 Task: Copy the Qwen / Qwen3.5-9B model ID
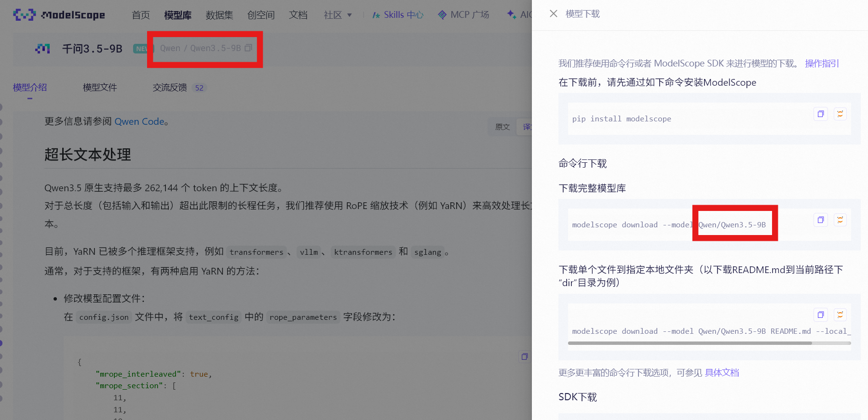[248, 48]
